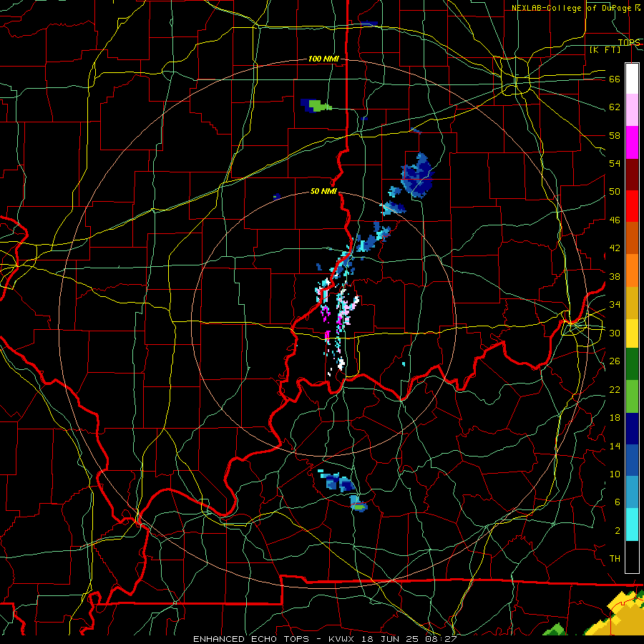
Task: Click the '[K FT]' units label
Action: point(605,49)
